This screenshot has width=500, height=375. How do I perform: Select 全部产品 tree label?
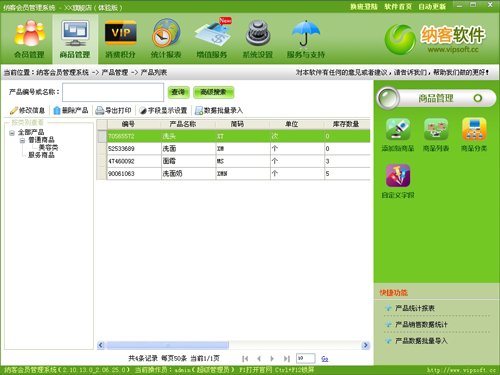coord(31,132)
